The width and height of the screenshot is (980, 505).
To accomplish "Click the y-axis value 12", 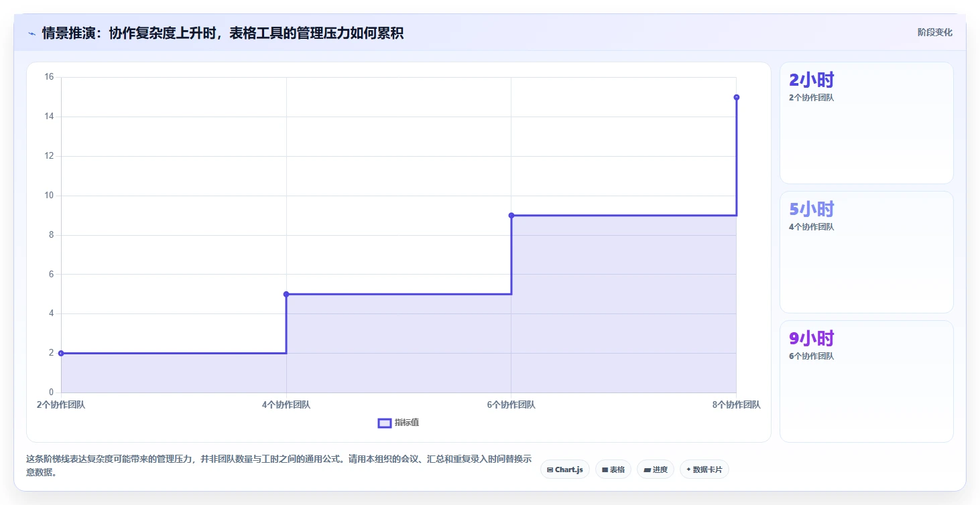I will (49, 156).
